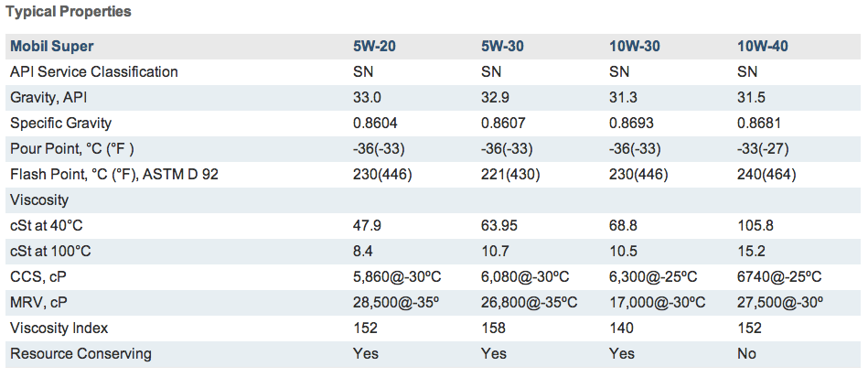
Task: Click the 5W-30 column header
Action: point(503,47)
